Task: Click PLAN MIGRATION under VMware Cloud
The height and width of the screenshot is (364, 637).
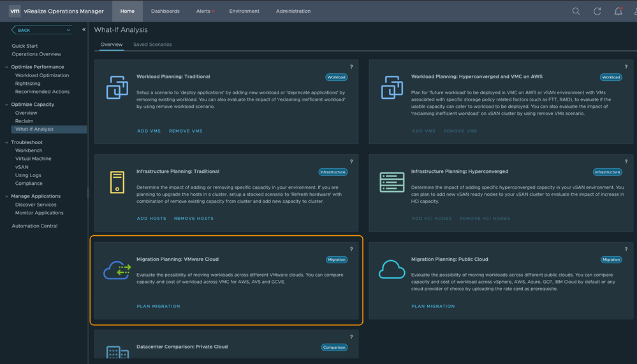Action: pyautogui.click(x=158, y=306)
